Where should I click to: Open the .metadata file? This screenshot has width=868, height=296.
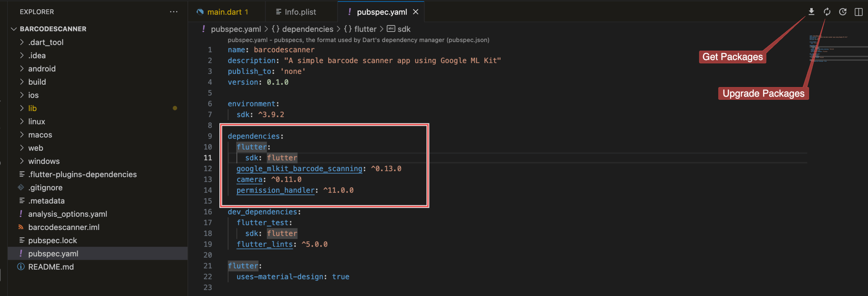(98, 200)
